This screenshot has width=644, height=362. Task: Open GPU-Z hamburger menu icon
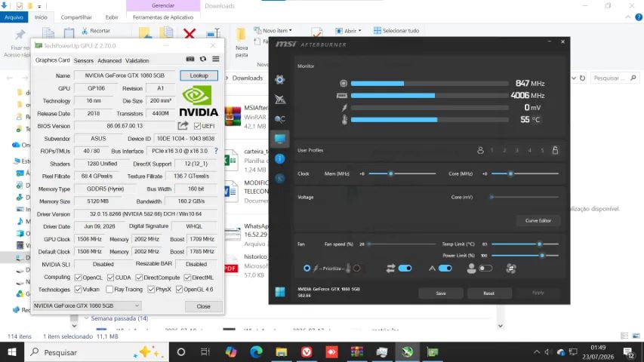coord(216,59)
